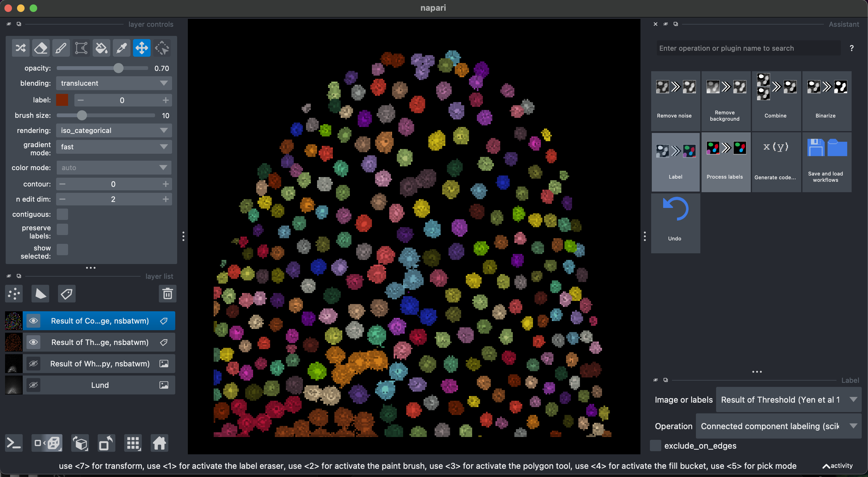868x477 pixels.
Task: Hide the Result of Th...ge layer
Action: point(33,342)
